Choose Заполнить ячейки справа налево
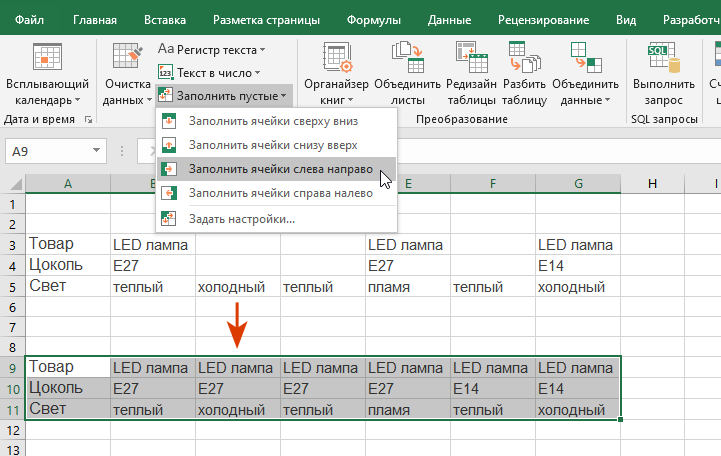 point(280,193)
